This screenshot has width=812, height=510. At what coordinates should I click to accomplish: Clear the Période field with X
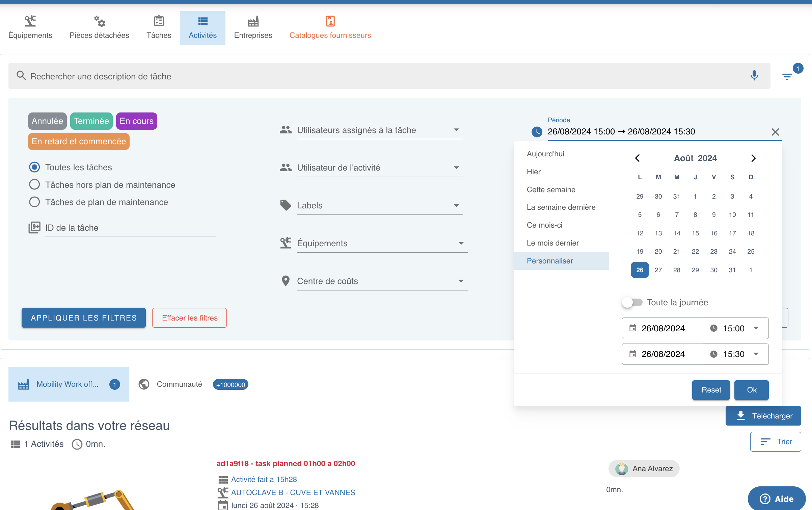pos(775,132)
